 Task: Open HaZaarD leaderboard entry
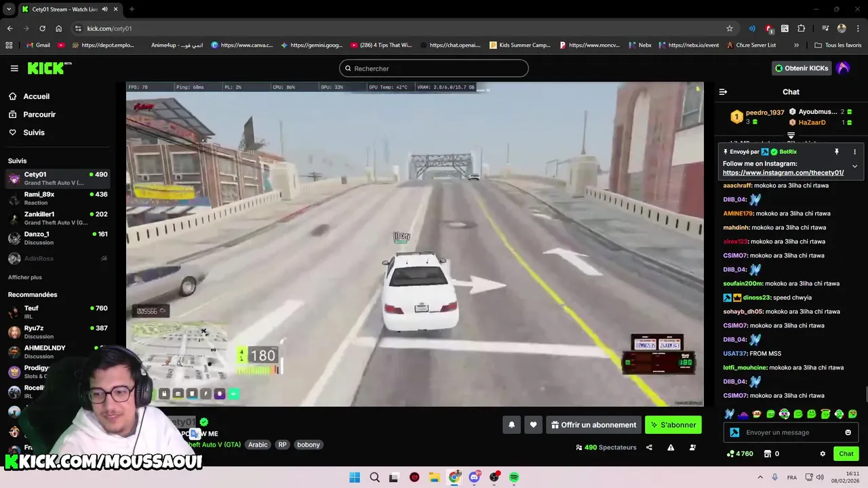tap(812, 123)
